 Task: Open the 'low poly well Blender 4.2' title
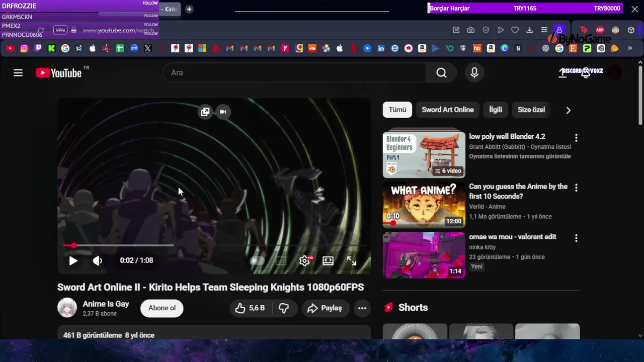tap(507, 136)
